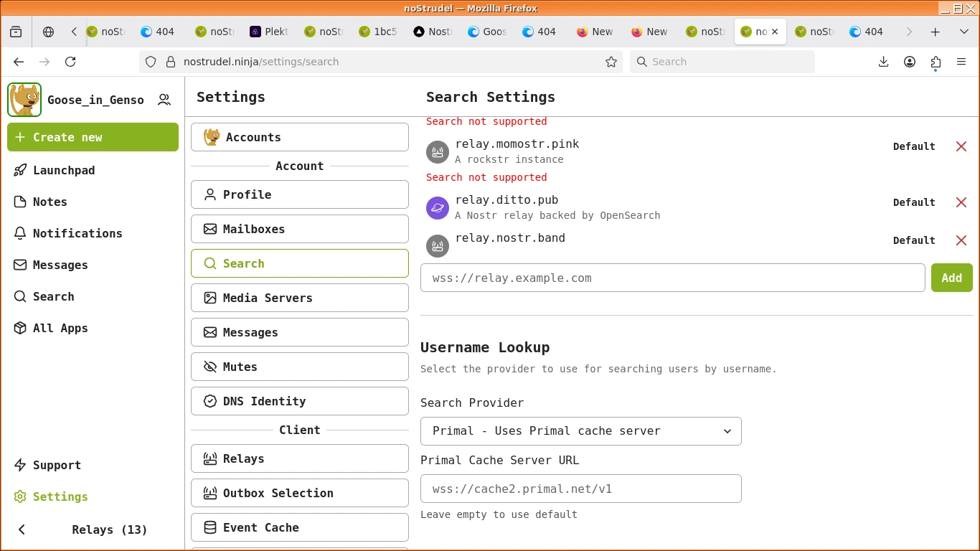980x551 pixels.
Task: Click the relay.nostr.band relay icon
Action: [x=438, y=246]
